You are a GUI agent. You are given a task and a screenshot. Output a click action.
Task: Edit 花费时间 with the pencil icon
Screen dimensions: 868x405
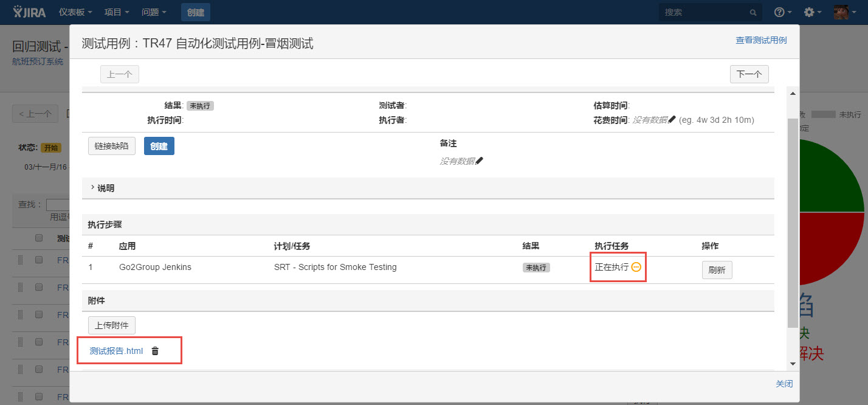[x=672, y=120]
